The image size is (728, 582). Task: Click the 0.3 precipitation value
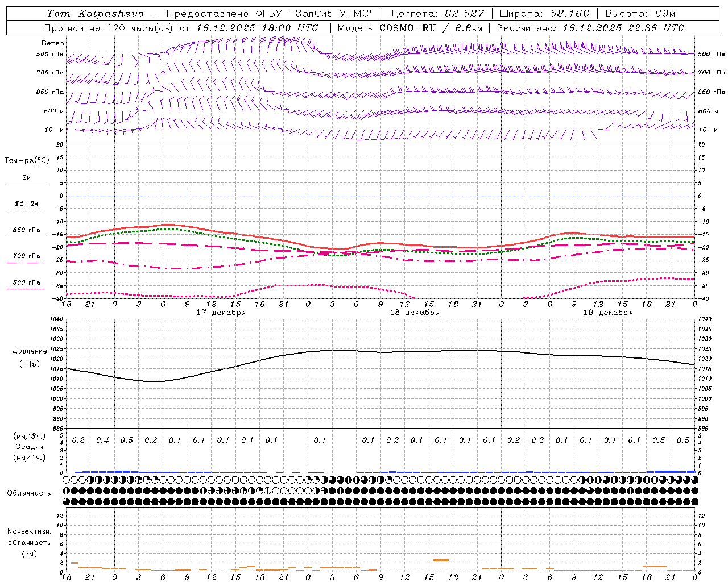point(537,440)
